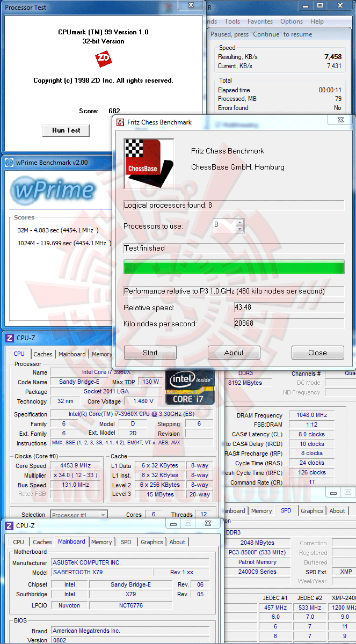The height and width of the screenshot is (644, 356).
Task: Click the Core Voltage value 1.480 V
Action: pyautogui.click(x=142, y=401)
